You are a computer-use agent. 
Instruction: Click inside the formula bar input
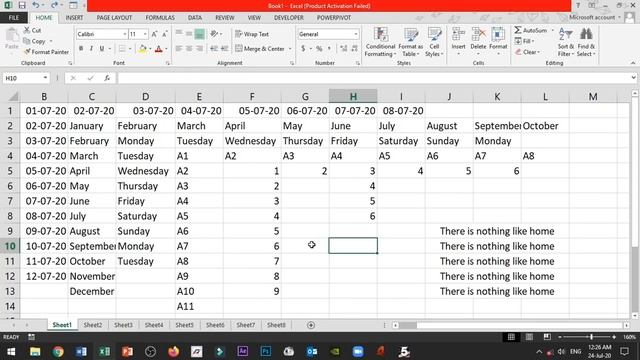point(374,78)
